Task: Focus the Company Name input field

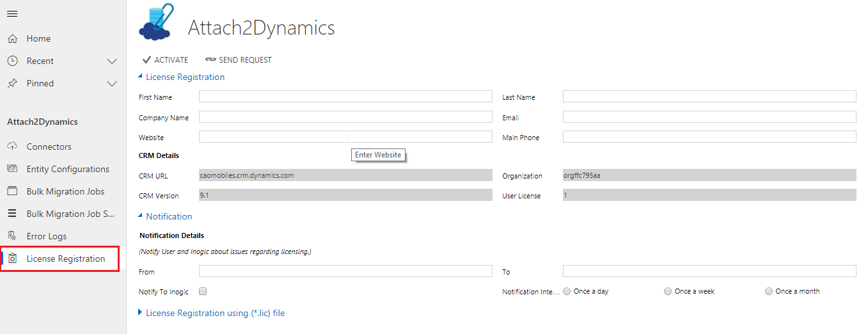Action: click(x=345, y=117)
